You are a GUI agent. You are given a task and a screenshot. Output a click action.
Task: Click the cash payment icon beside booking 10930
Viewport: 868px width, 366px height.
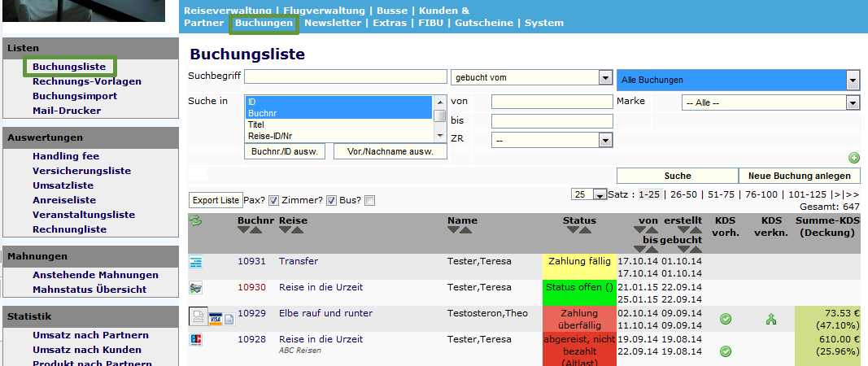coord(195,287)
